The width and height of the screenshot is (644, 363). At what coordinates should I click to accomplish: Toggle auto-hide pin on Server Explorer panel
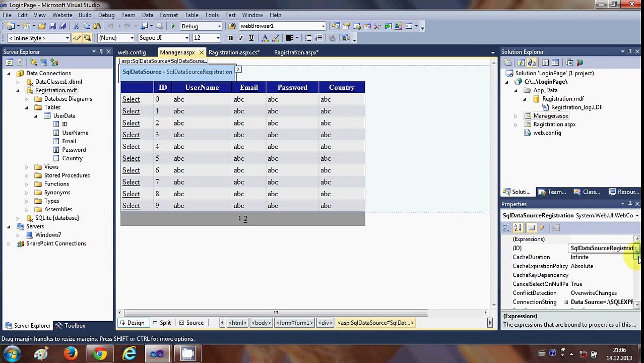tap(101, 52)
